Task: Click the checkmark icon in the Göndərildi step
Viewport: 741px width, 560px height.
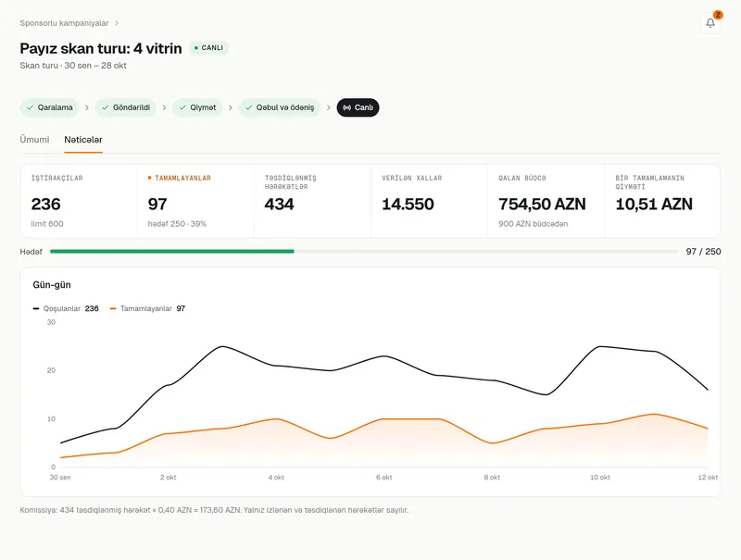Action: pyautogui.click(x=106, y=107)
